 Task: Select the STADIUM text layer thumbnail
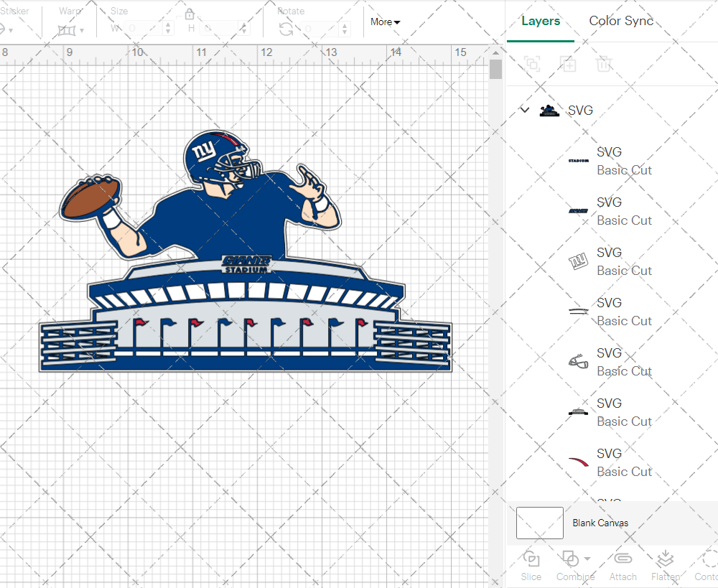[x=578, y=161]
